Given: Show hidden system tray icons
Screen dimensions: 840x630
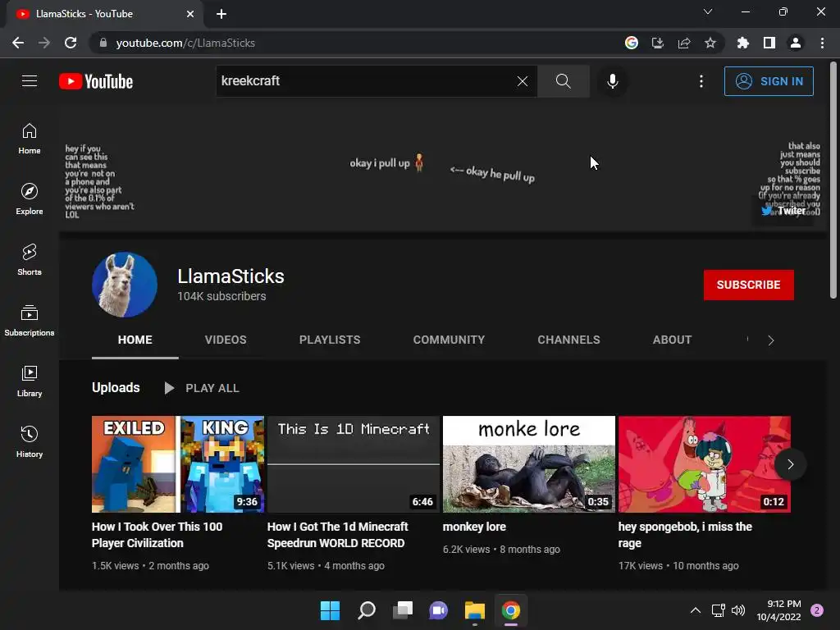Looking at the screenshot, I should [x=696, y=610].
